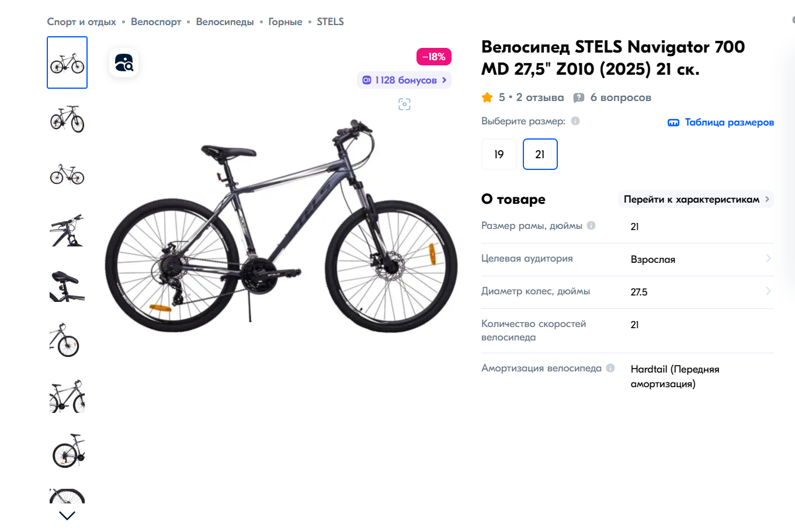Select frame size 19
The width and height of the screenshot is (795, 532).
pyautogui.click(x=499, y=154)
